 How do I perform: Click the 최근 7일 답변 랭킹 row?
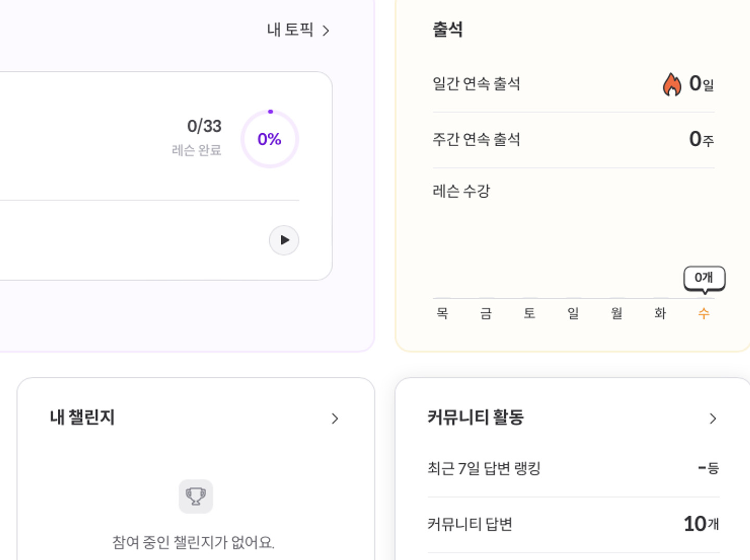[x=573, y=468]
